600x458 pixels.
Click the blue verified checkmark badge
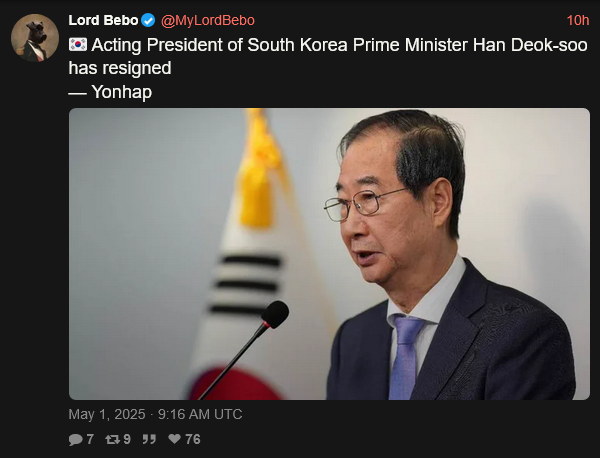pos(148,20)
